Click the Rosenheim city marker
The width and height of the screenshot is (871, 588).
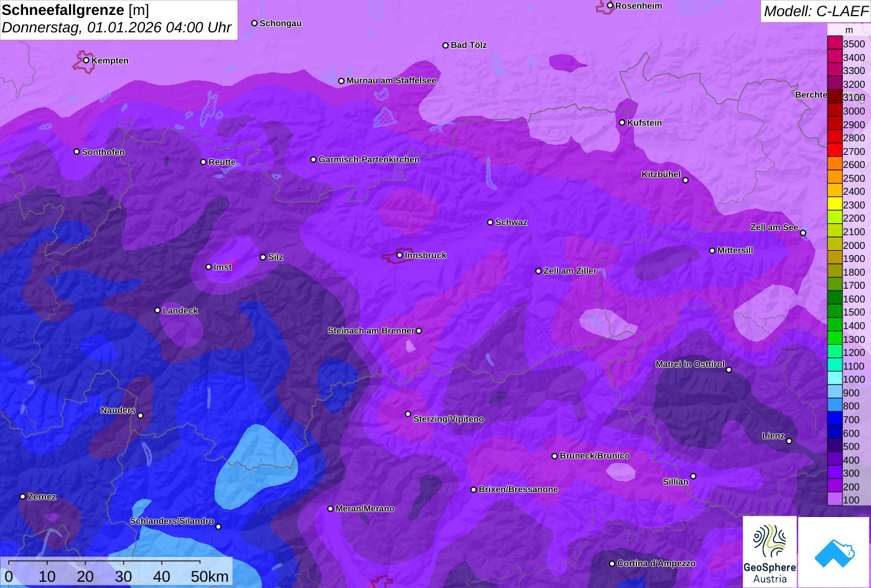click(610, 6)
